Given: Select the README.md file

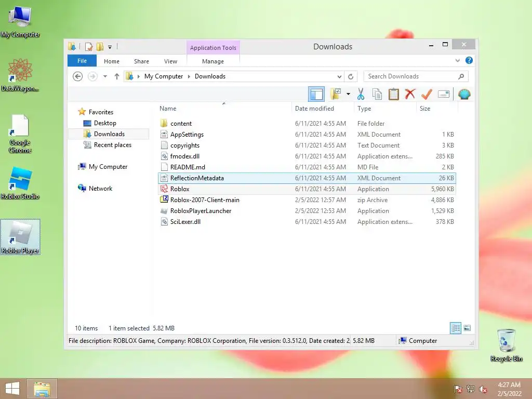Looking at the screenshot, I should [x=307, y=167].
